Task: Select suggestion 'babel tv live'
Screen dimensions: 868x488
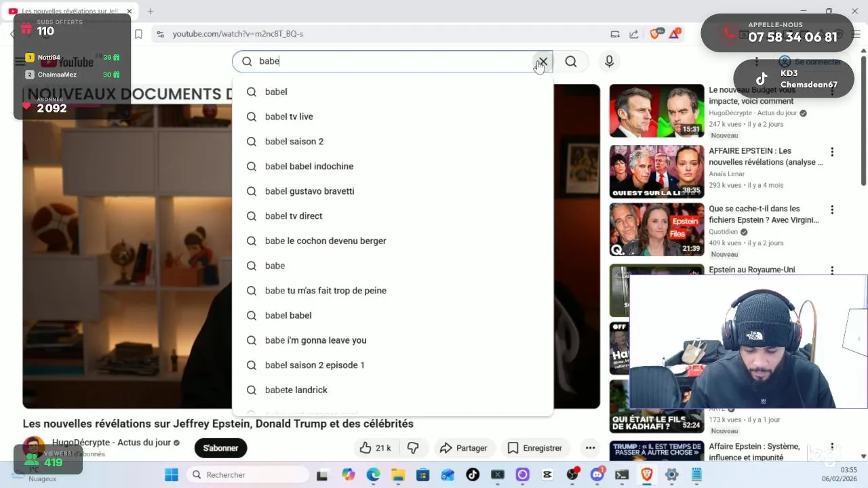Action: click(393, 117)
